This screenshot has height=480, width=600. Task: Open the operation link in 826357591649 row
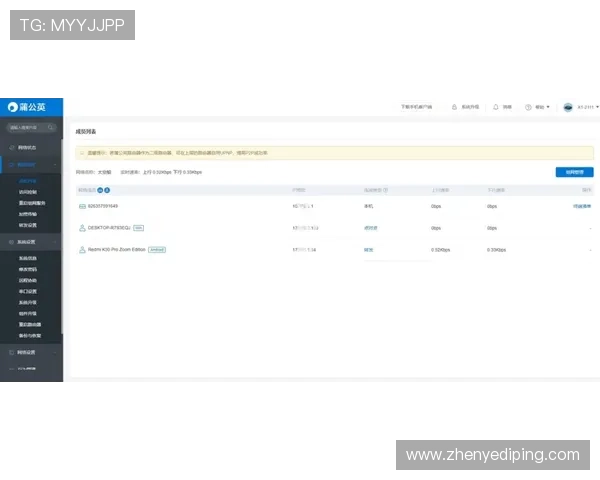click(581, 206)
